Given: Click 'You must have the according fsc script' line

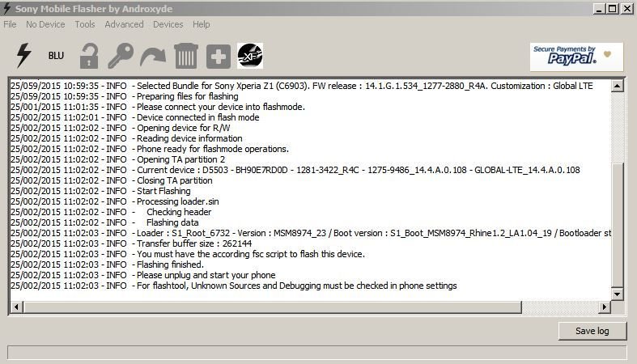Looking at the screenshot, I should (x=188, y=255).
